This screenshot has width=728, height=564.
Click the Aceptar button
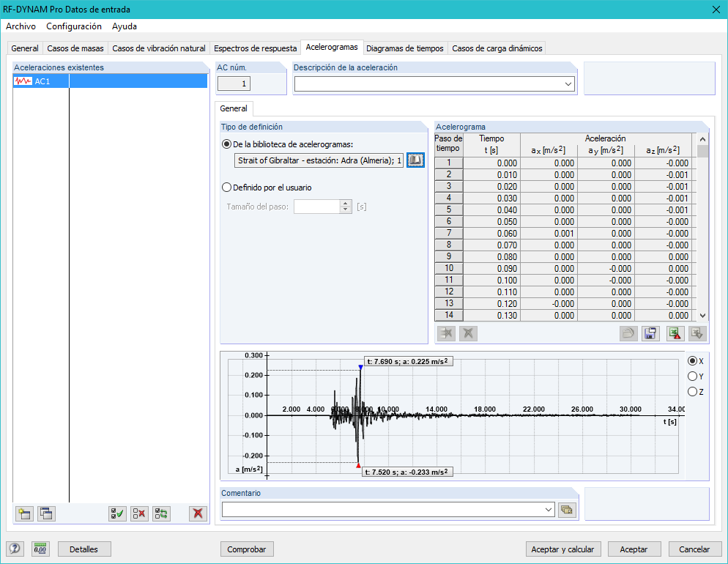pos(634,549)
